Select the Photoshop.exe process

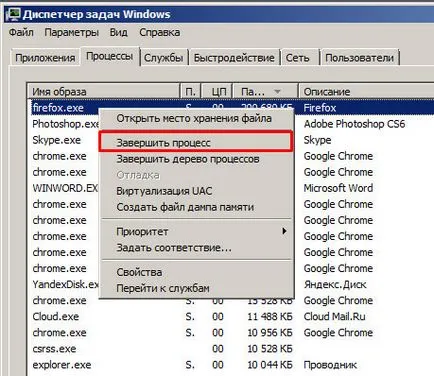tap(65, 124)
